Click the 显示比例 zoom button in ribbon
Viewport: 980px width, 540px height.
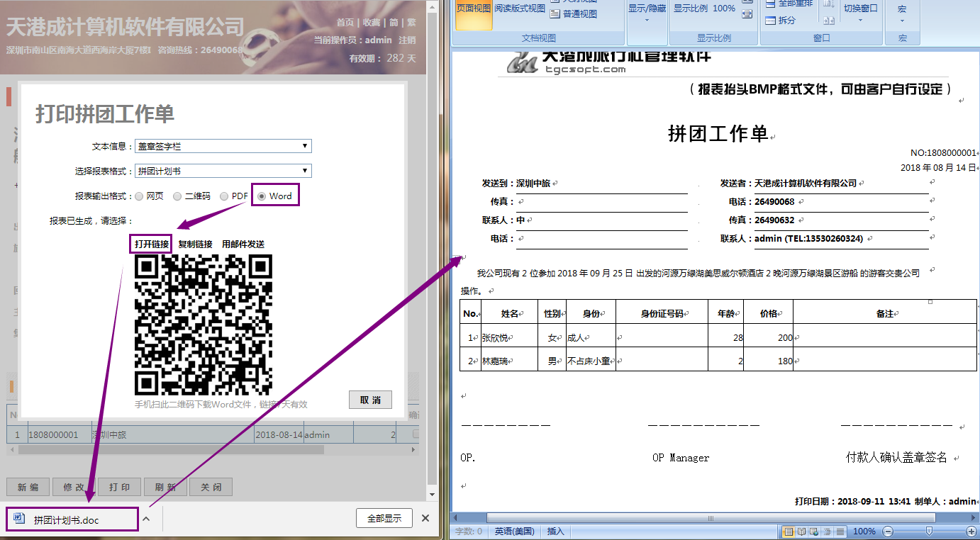691,9
